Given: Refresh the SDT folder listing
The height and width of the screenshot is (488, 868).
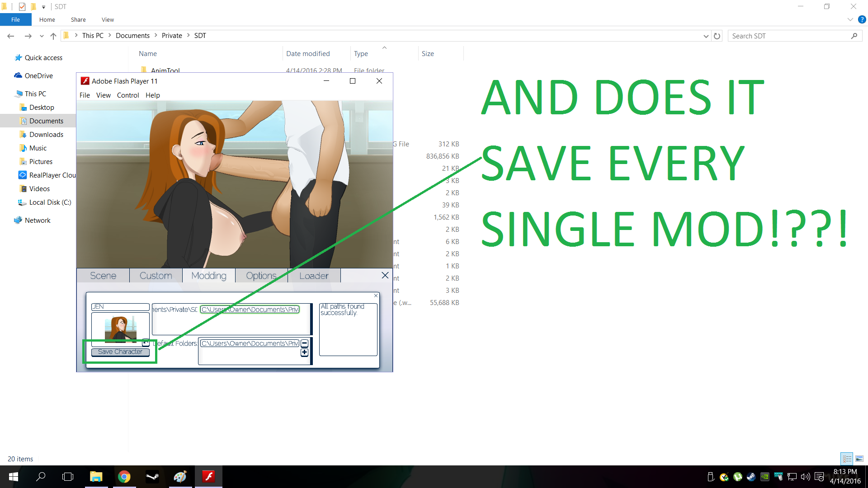Looking at the screenshot, I should 717,36.
